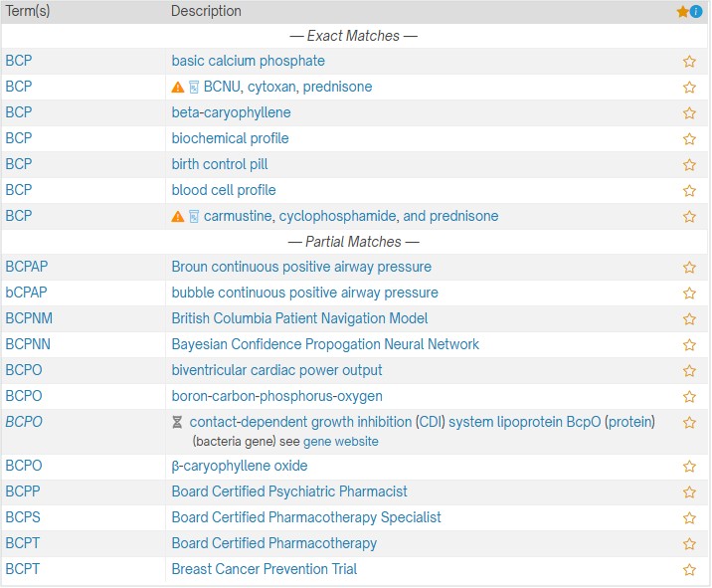Click the italic BCPO gene term
Screen dimensions: 712x588
click(x=24, y=422)
